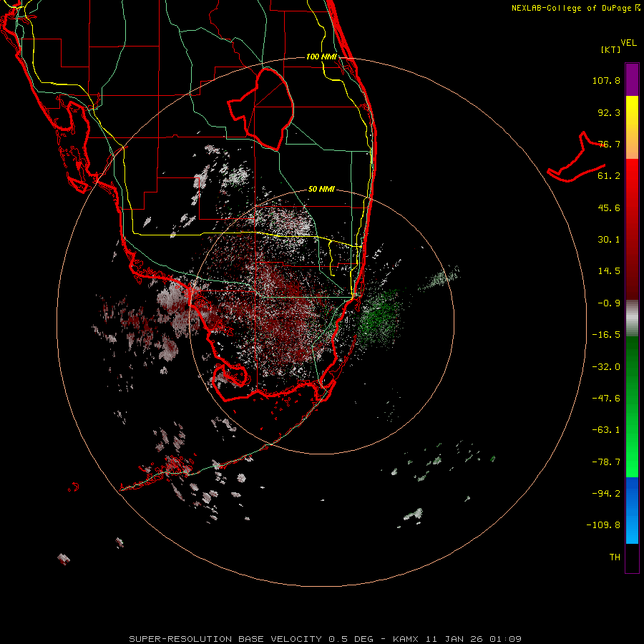
Task: Click the 107.8 scale value
Action: (606, 80)
